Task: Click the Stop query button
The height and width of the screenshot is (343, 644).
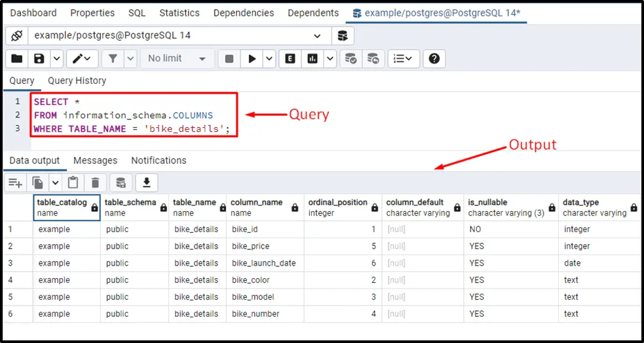Action: coord(229,58)
